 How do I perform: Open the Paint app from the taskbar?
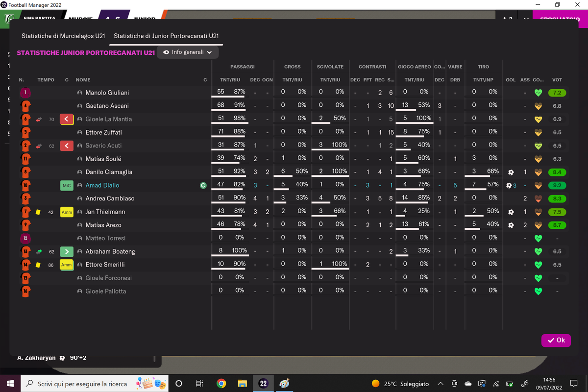coord(284,384)
